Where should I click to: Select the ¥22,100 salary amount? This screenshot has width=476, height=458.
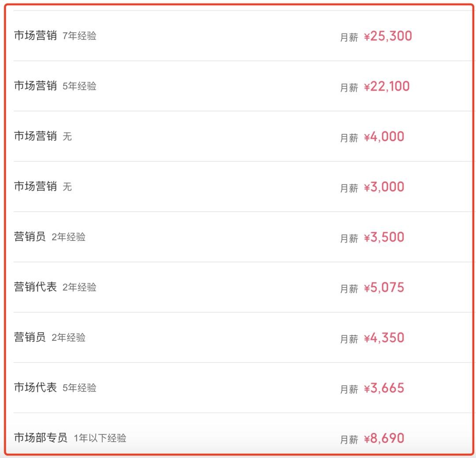point(387,86)
